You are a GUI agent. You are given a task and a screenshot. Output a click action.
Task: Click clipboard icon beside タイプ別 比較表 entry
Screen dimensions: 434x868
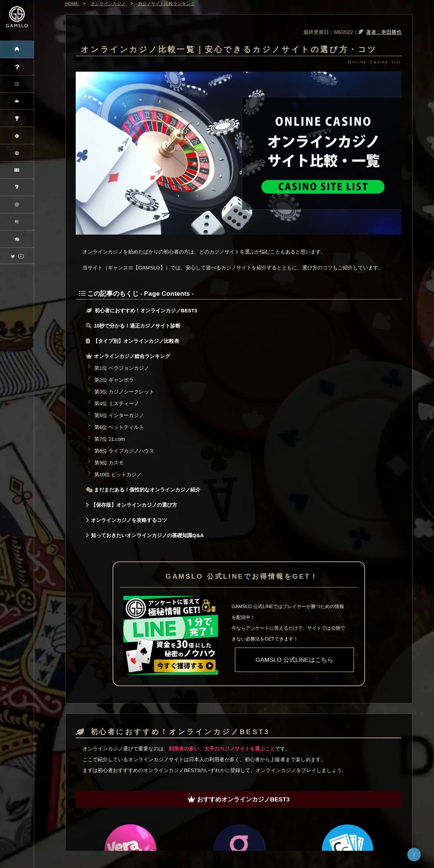[88, 341]
